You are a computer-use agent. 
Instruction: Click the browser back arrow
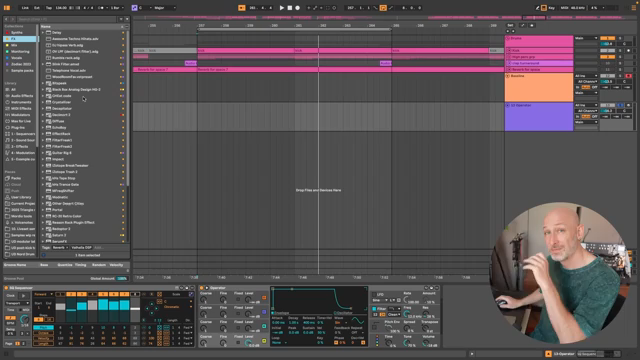tap(6, 19)
